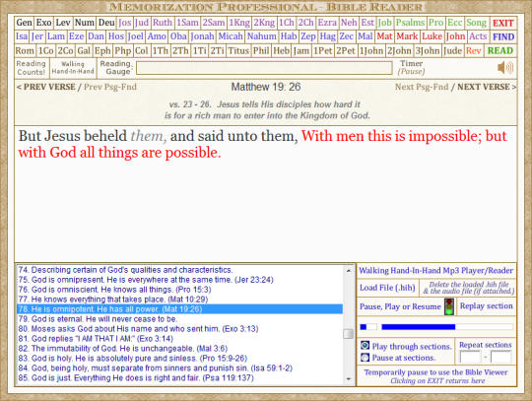Select item 81 God replies I AM
Viewport: 532px width, 401px height.
pos(180,339)
